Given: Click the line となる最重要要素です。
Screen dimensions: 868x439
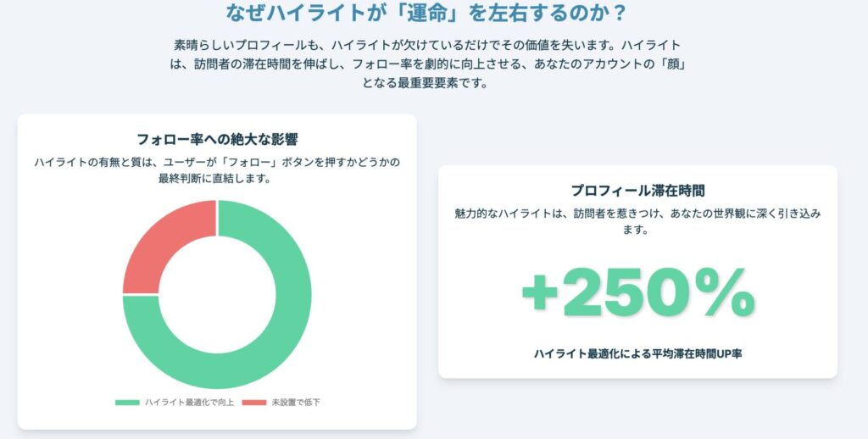Looking at the screenshot, I should point(426,84).
